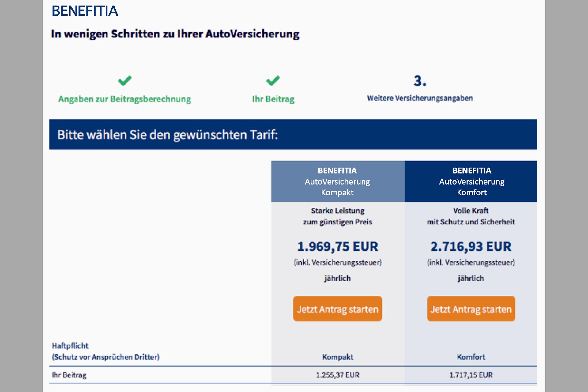
Task: Click the green checkmark above Ihr Beitrag
Action: click(273, 81)
